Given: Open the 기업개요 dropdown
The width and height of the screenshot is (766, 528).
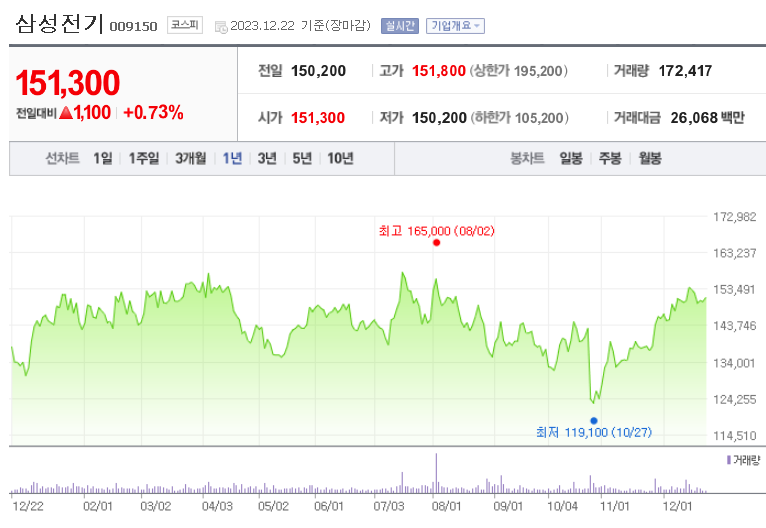Looking at the screenshot, I should 455,25.
